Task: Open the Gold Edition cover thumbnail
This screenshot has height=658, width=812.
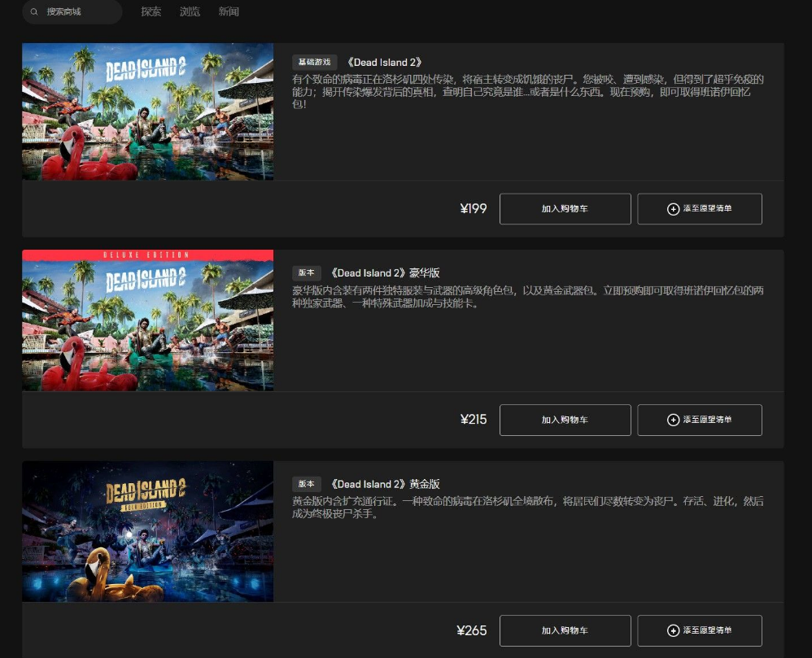Action: tap(147, 531)
